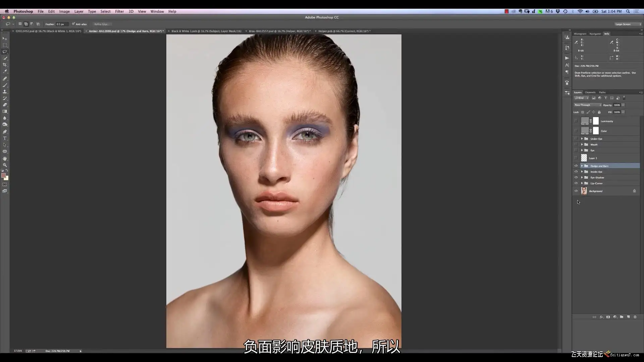Screen dimensions: 644x362
Task: Select the Crop tool
Action: [x=5, y=65]
